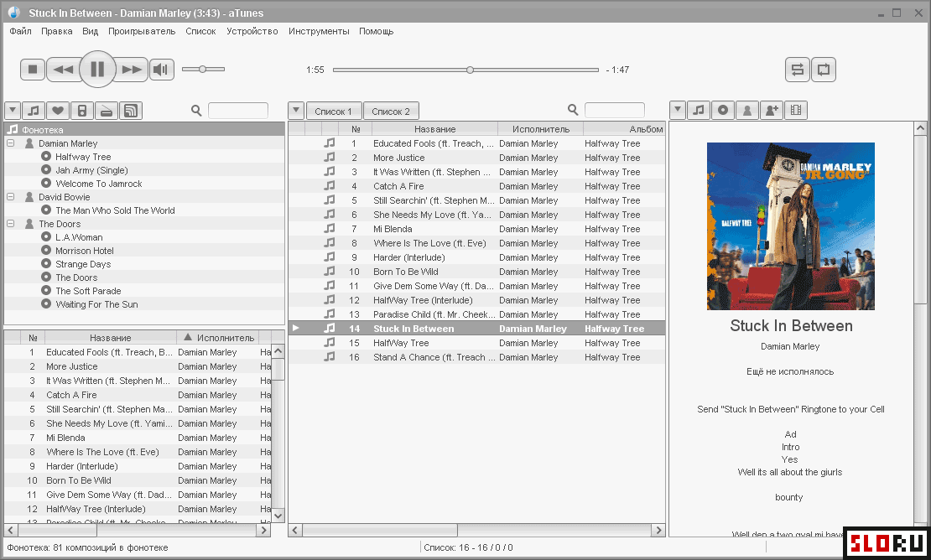Select The Soft Parade album
Image resolution: width=931 pixels, height=560 pixels.
(88, 291)
